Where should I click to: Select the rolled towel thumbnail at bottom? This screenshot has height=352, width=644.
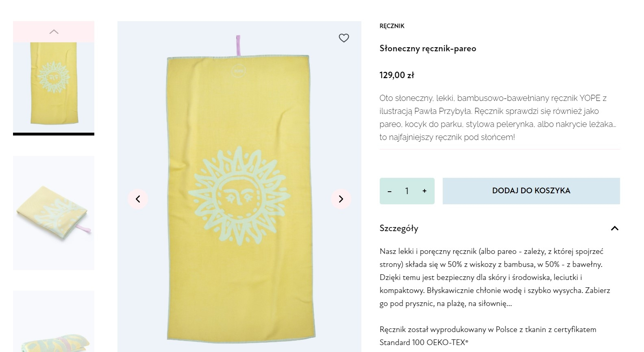pyautogui.click(x=54, y=326)
